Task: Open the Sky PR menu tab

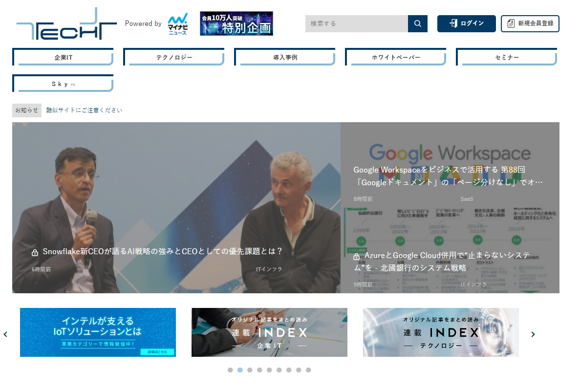Action: 63,84
